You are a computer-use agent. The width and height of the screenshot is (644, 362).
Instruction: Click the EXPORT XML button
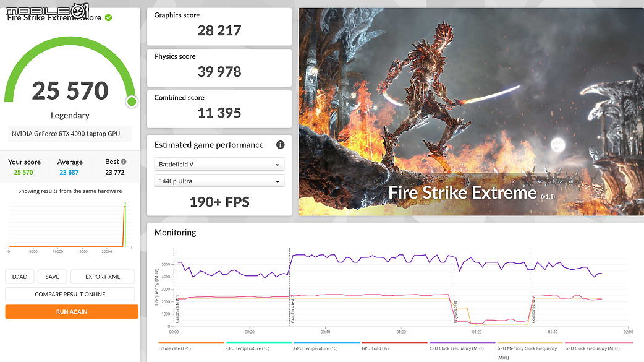tap(103, 277)
